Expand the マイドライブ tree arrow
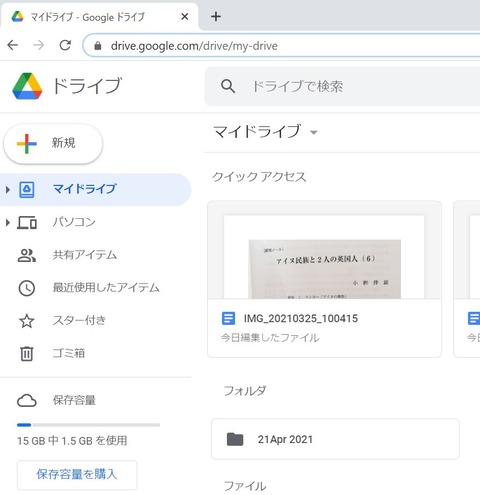The width and height of the screenshot is (480, 495). (8, 190)
